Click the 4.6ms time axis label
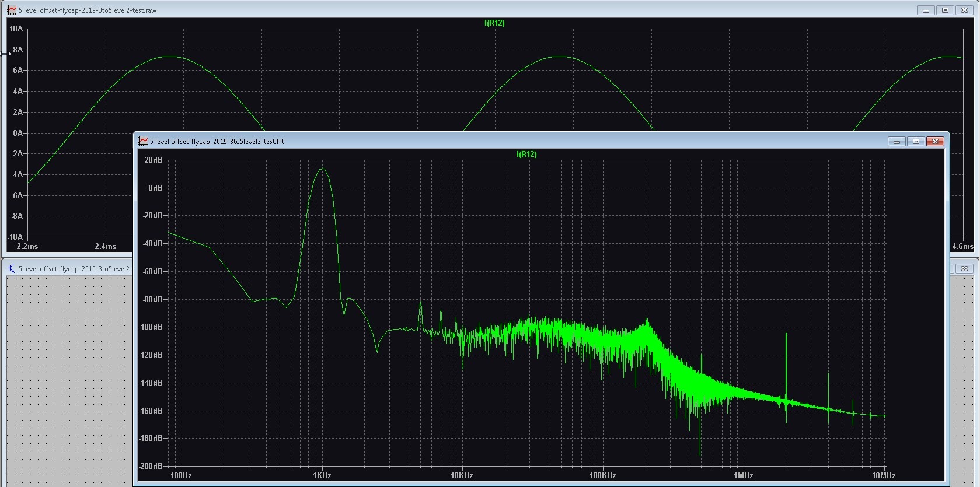The image size is (980, 487). [x=962, y=246]
